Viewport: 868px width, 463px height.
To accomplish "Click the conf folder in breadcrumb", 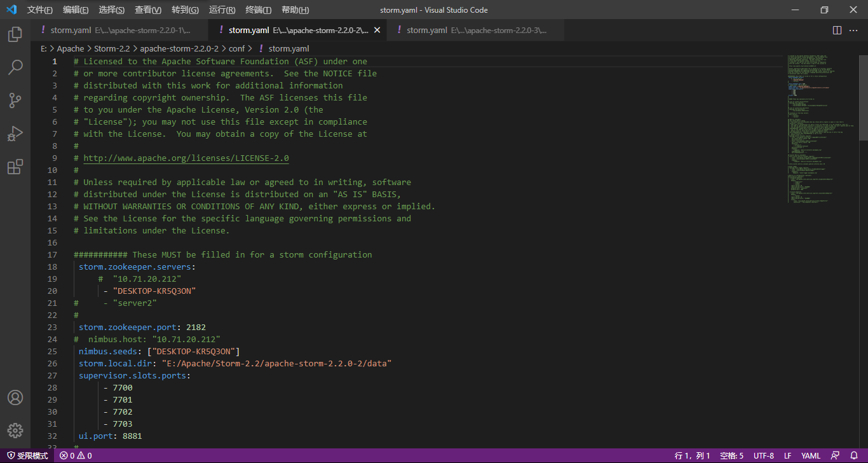I will pos(236,48).
